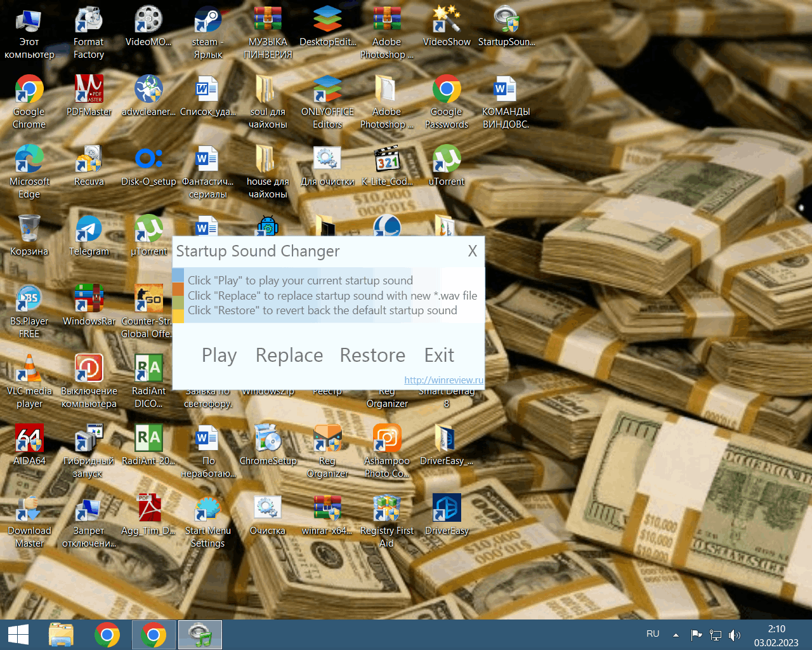Select the winrar-x64 installer icon

pyautogui.click(x=327, y=515)
